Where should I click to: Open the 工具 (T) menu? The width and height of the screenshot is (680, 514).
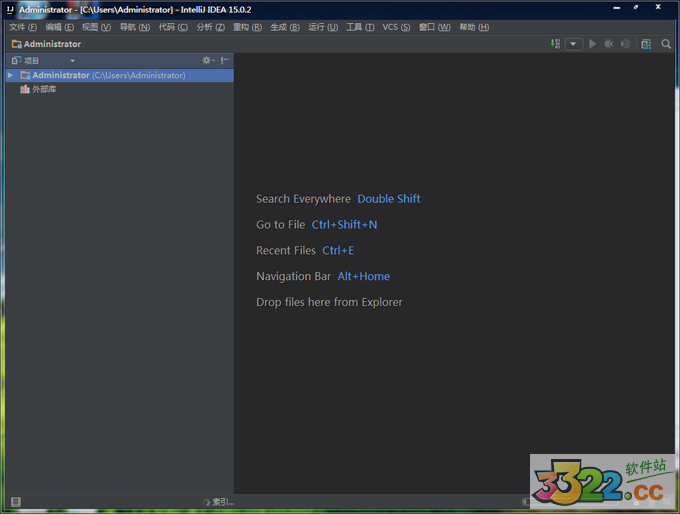coord(360,27)
